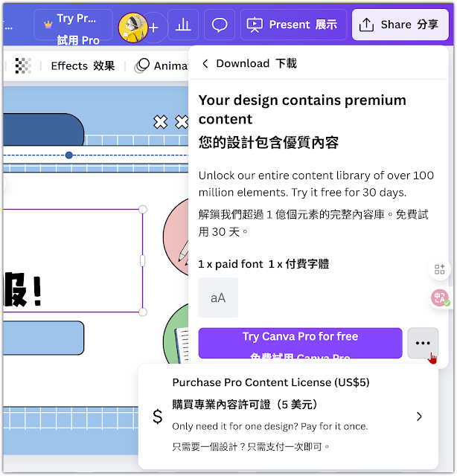Add collaborator with plus icon
Screen dimensions: 457x476
[x=154, y=28]
